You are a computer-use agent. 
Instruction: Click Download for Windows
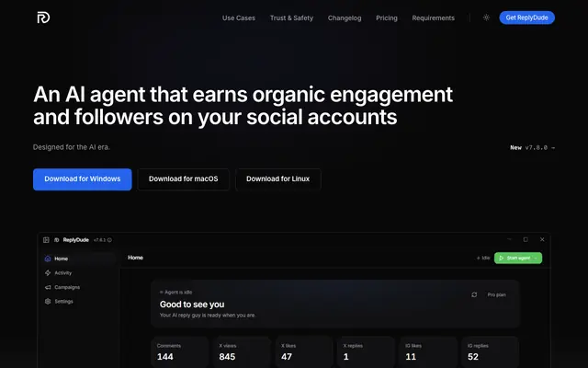click(x=83, y=179)
